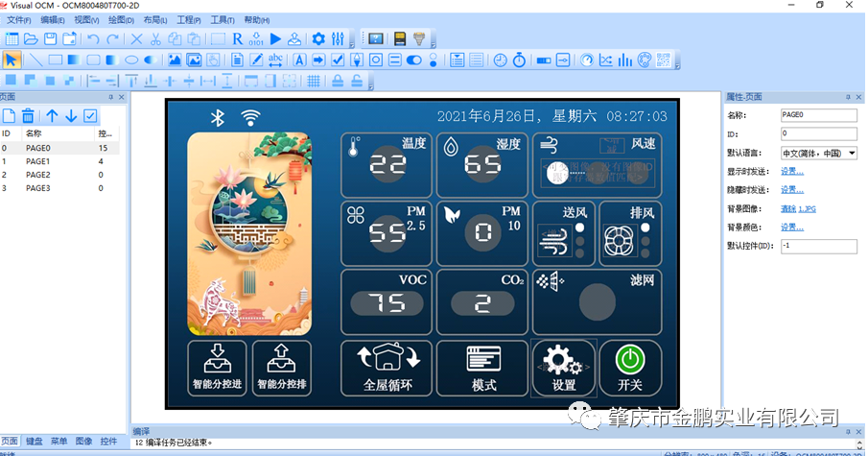Move page up with the up arrow

pyautogui.click(x=52, y=115)
